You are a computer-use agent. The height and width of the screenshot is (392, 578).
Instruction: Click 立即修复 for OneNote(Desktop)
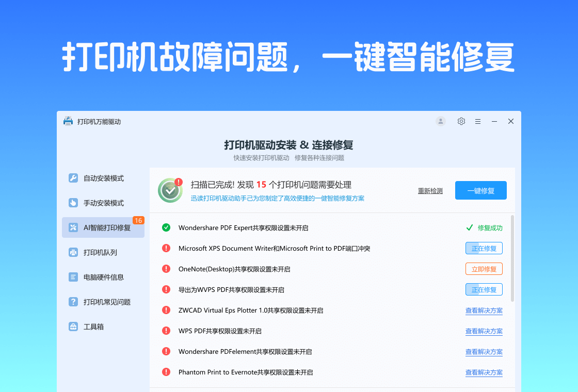tap(484, 269)
